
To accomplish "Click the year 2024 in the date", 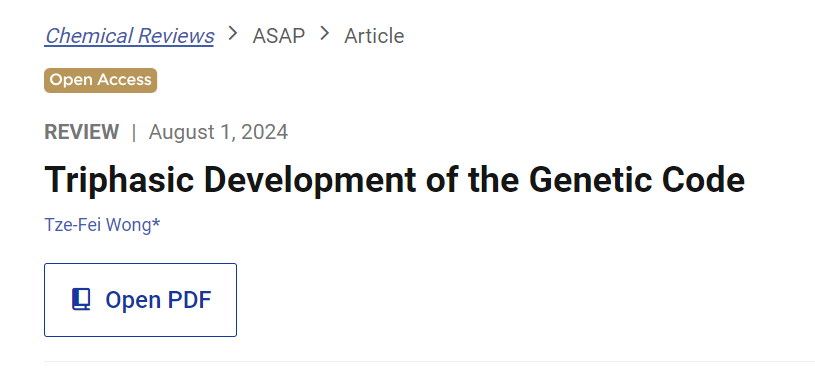I will click(x=265, y=132).
